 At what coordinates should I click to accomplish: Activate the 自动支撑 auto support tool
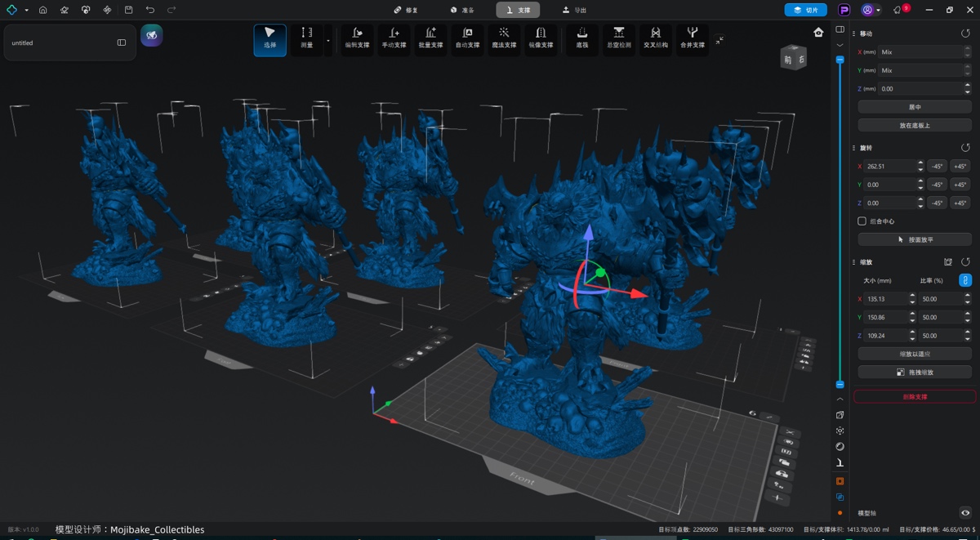467,38
